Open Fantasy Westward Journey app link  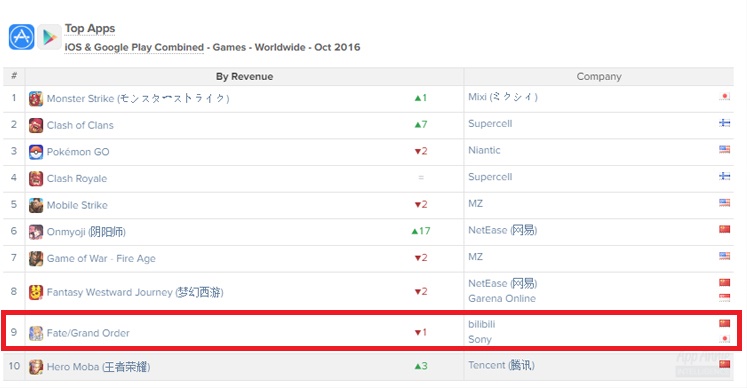(x=135, y=292)
